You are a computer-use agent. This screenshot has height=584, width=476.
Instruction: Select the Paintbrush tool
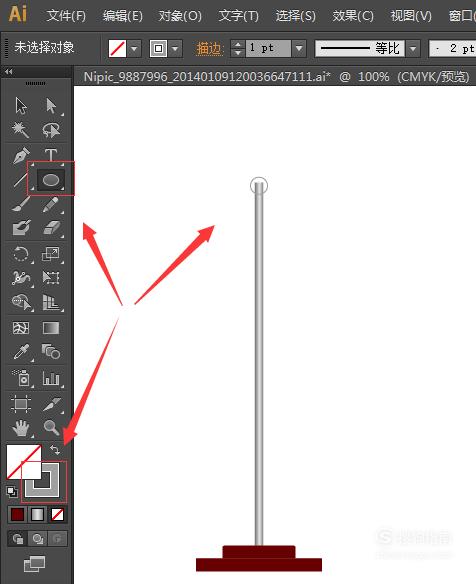21,204
